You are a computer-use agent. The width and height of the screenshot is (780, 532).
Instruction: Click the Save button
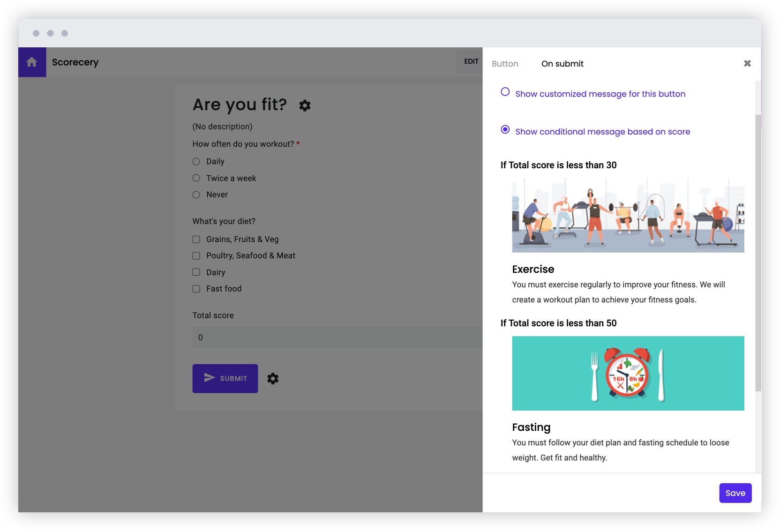click(735, 493)
